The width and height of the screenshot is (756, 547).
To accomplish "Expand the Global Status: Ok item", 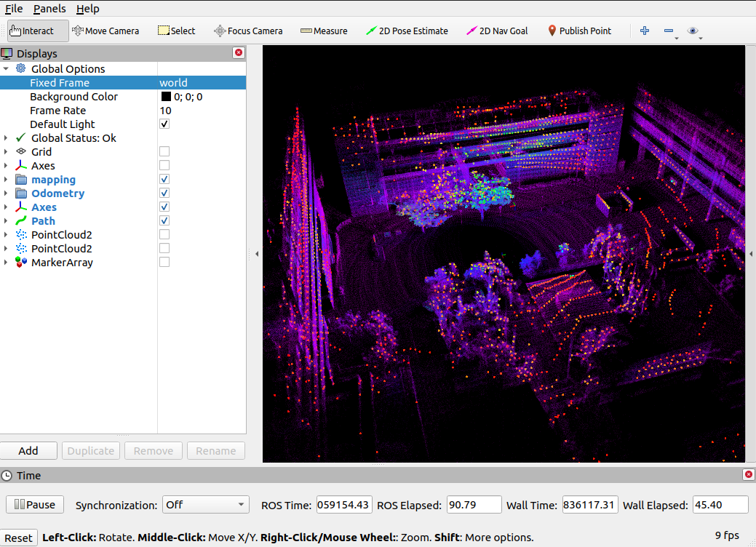I will [x=6, y=137].
